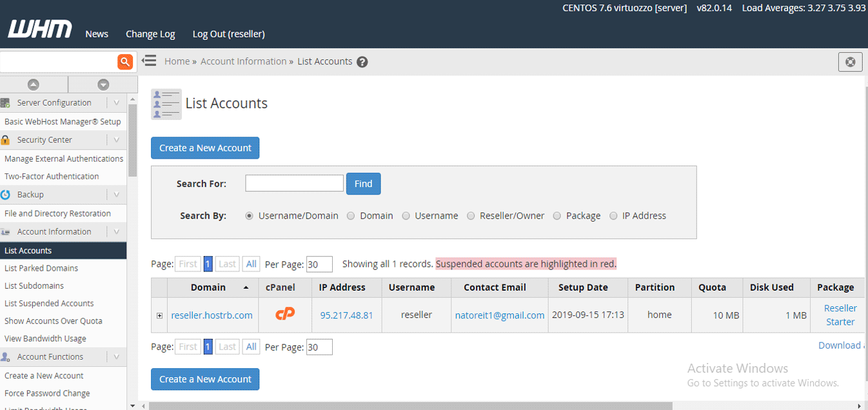Image resolution: width=868 pixels, height=410 pixels.
Task: Collapse the Account Functions sidebar section
Action: [x=116, y=356]
